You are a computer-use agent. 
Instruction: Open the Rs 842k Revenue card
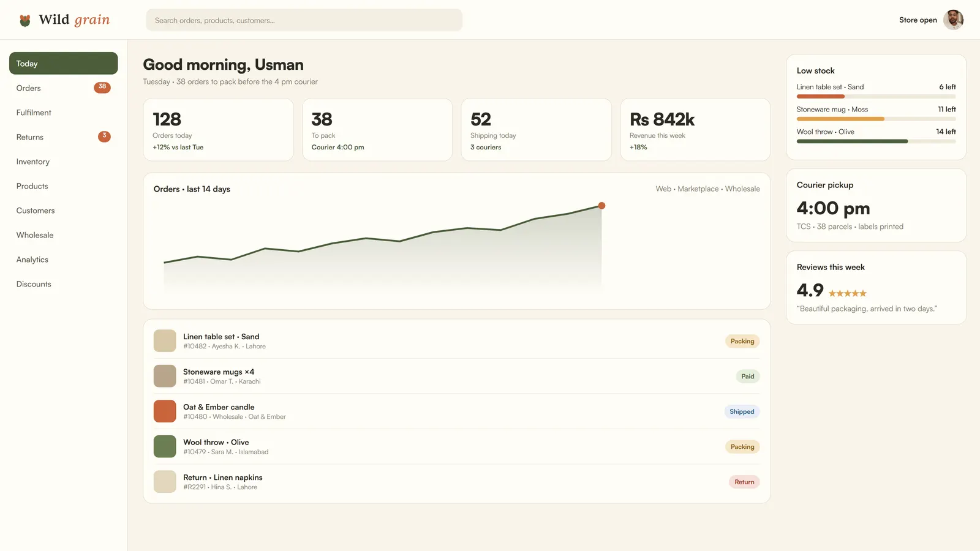695,130
